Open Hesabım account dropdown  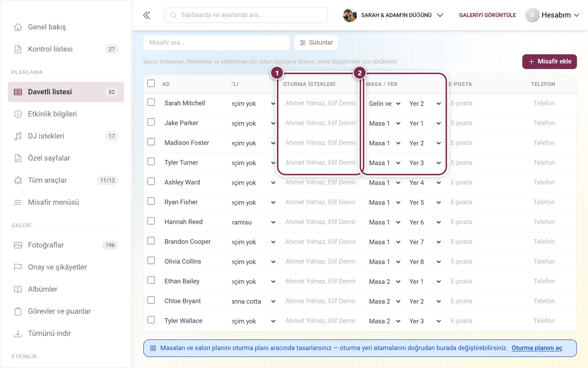tap(552, 15)
